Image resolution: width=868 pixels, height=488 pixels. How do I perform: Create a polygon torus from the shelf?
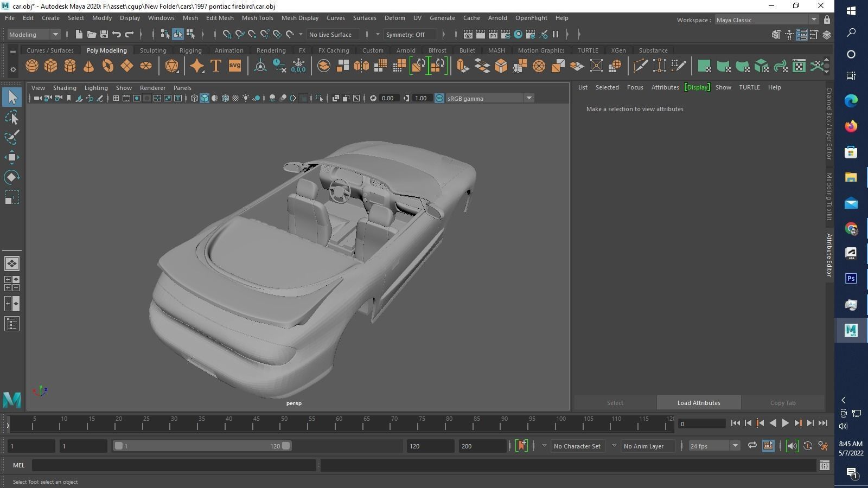coord(108,66)
